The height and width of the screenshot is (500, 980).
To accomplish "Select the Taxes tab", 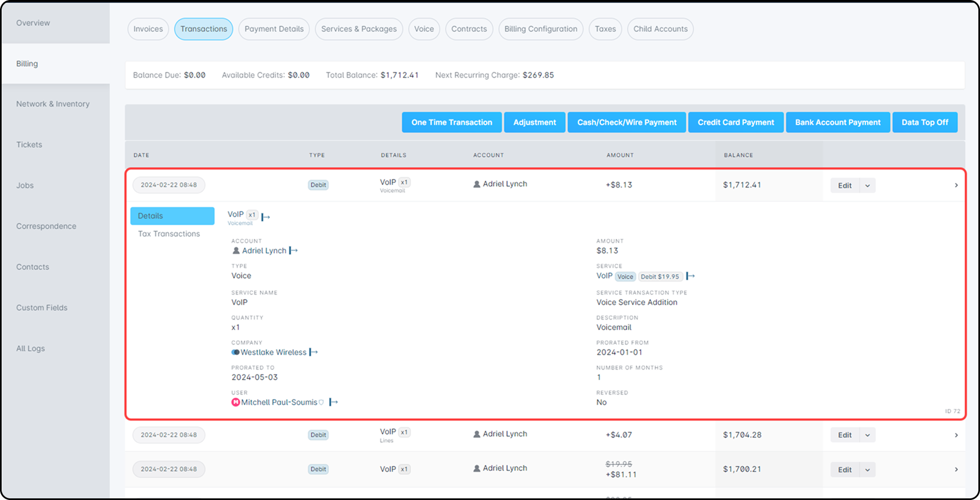I will [605, 29].
